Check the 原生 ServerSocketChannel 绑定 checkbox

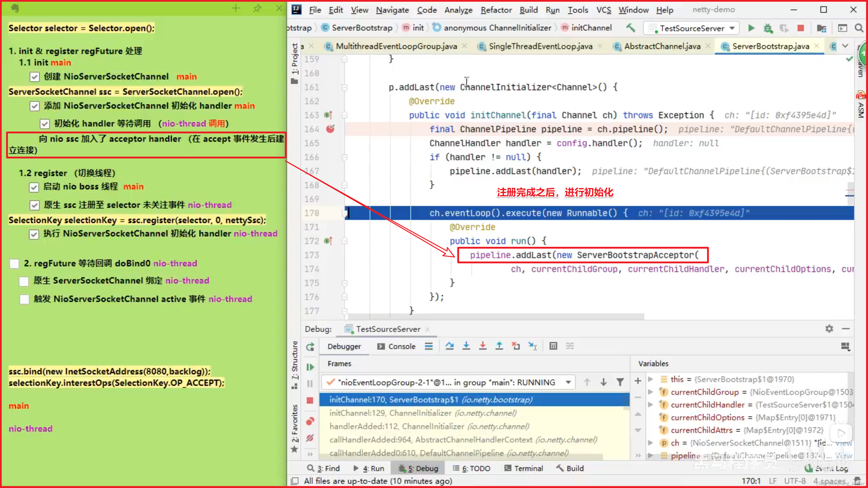click(24, 281)
